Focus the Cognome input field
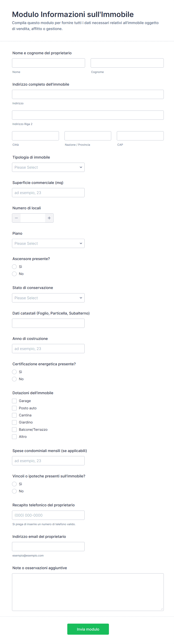The height and width of the screenshot is (644, 174). [x=127, y=63]
